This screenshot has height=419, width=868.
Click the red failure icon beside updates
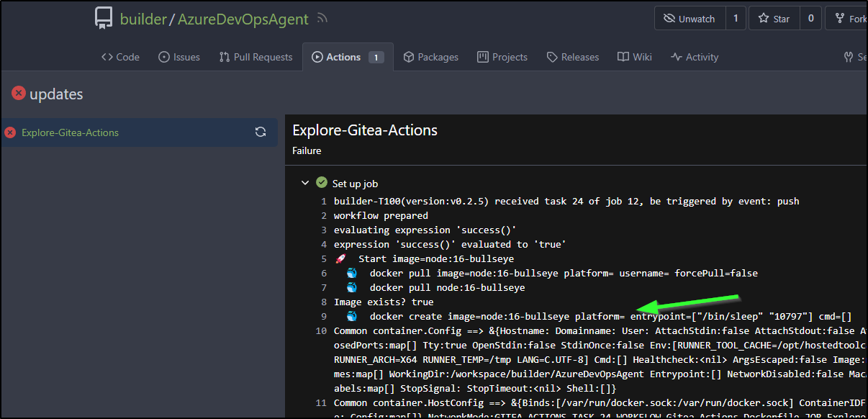click(19, 93)
